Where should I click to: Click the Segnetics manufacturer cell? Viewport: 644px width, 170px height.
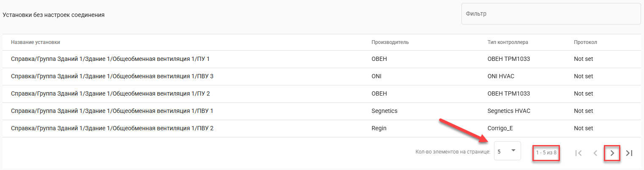coord(384,111)
